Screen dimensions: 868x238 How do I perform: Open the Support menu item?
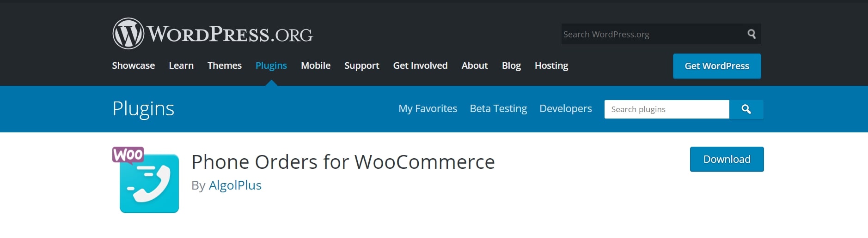[361, 65]
